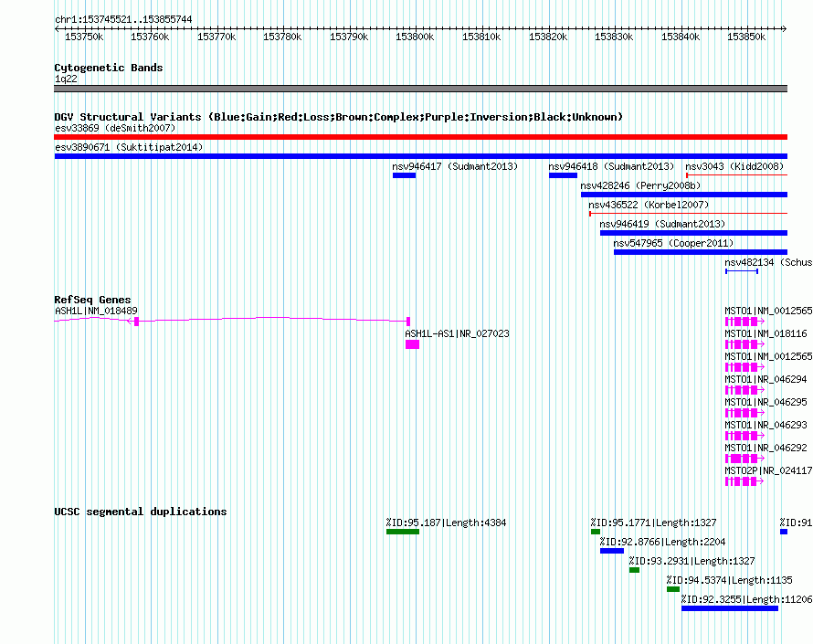Screen dimensions: 813x644
Task: Select the nsv547965 (Cooper2011) blue bar
Action: point(701,252)
